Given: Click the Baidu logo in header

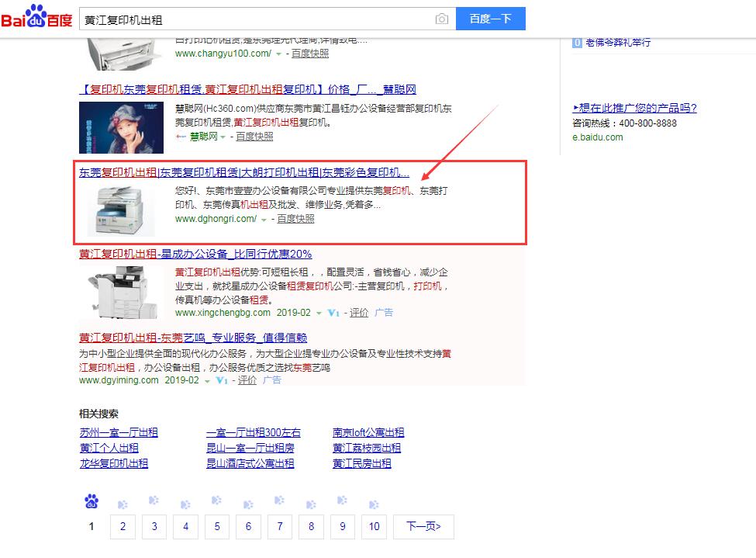Looking at the screenshot, I should pyautogui.click(x=36, y=17).
